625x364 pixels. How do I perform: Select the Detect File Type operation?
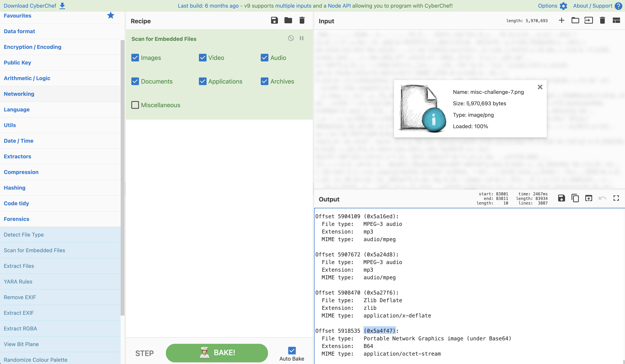(x=60, y=234)
